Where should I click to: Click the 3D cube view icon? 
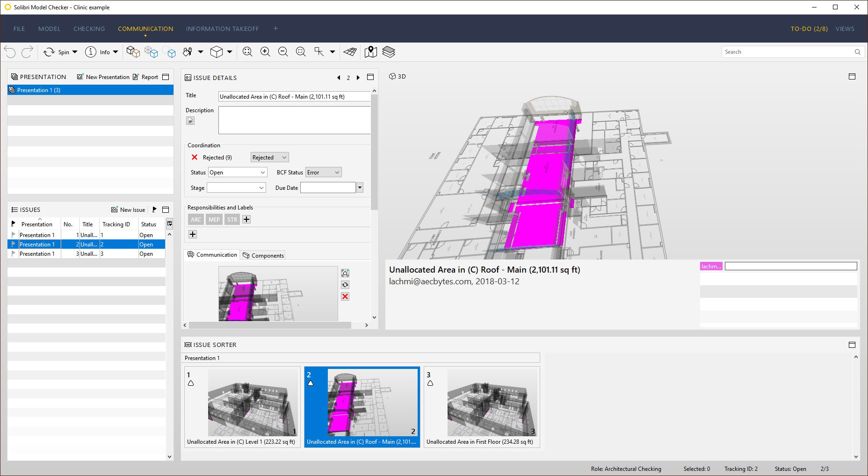coord(217,52)
